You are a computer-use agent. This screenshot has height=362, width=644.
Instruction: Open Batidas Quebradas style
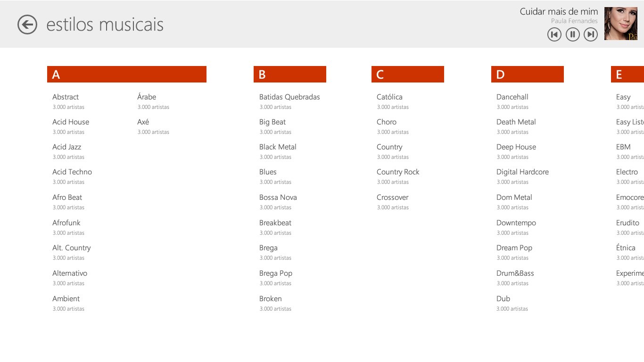pyautogui.click(x=289, y=97)
